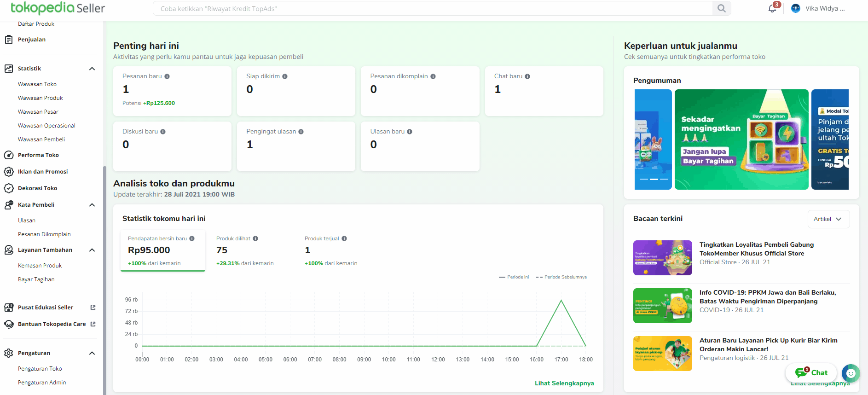Screen dimensions: 868x395
Task: Open Wawasan Pasar menu item
Action: [38, 112]
